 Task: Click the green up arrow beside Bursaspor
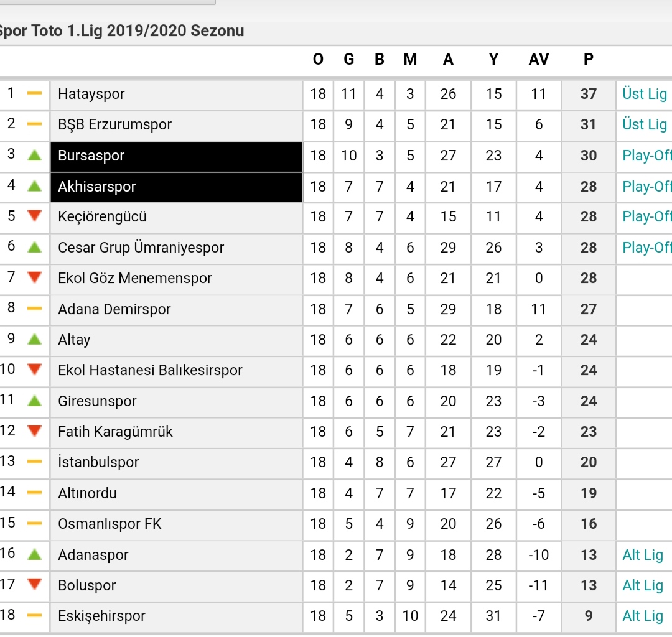[34, 155]
